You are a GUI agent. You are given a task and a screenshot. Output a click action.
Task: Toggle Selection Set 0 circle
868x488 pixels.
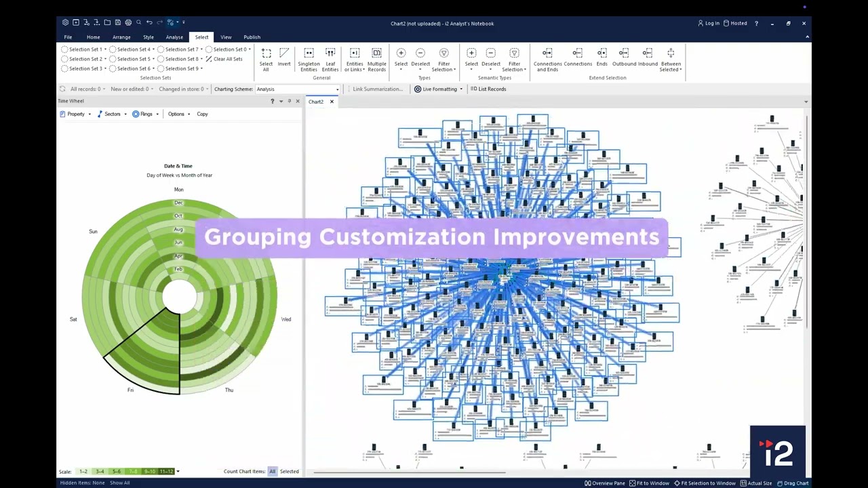(x=209, y=49)
